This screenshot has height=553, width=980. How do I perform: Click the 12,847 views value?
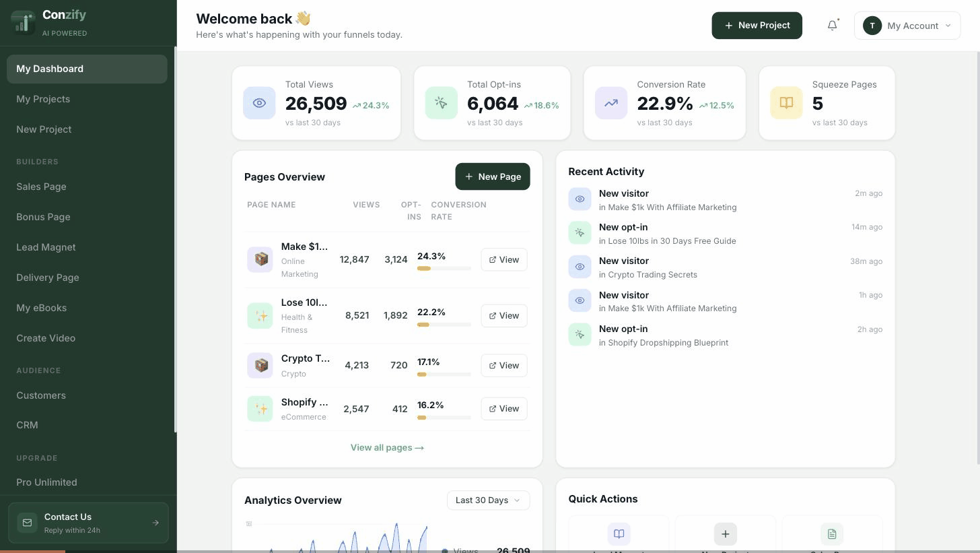355,260
